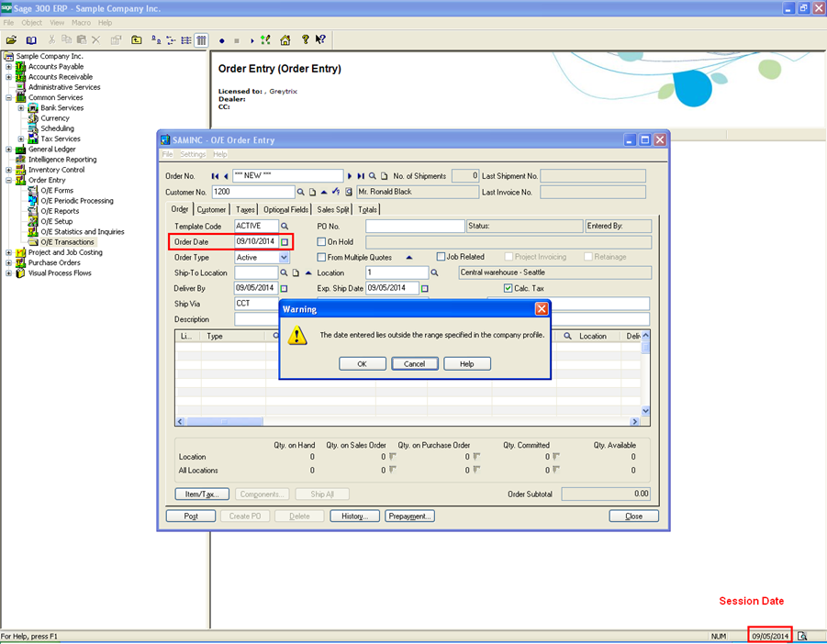
Task: Click the O/E Setup icon in the tree
Action: [33, 221]
